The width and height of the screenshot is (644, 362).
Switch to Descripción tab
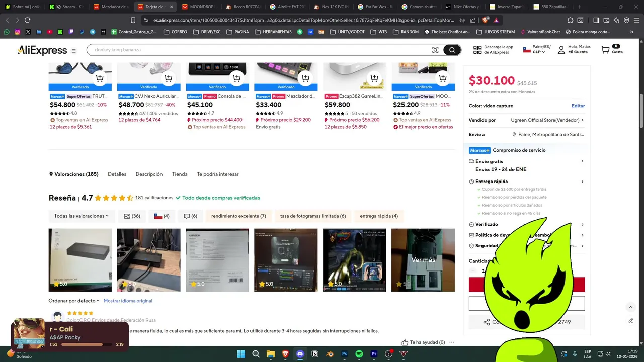pos(149,174)
